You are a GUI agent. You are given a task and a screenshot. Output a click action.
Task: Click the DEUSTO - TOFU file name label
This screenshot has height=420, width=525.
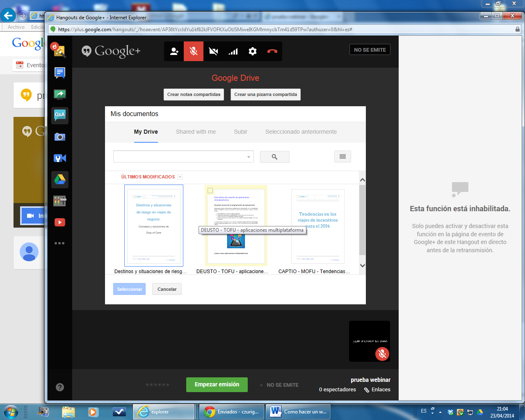pyautogui.click(x=232, y=272)
